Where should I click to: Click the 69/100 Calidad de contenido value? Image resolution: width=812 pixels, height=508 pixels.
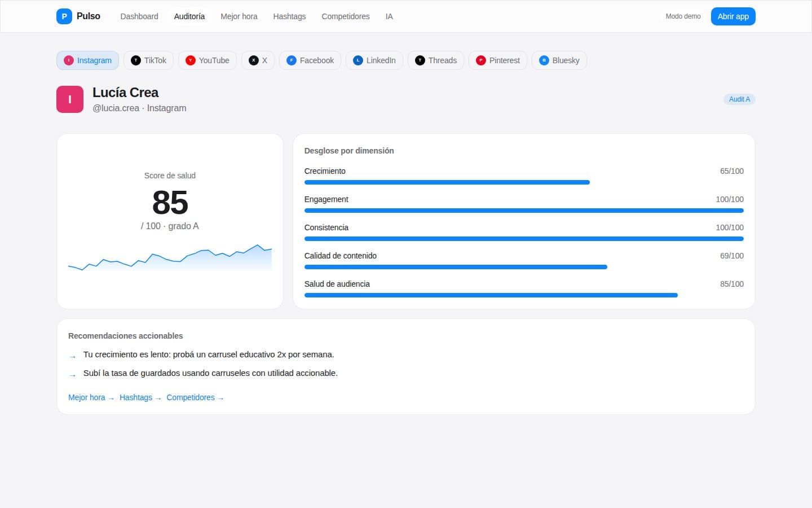[x=731, y=256]
